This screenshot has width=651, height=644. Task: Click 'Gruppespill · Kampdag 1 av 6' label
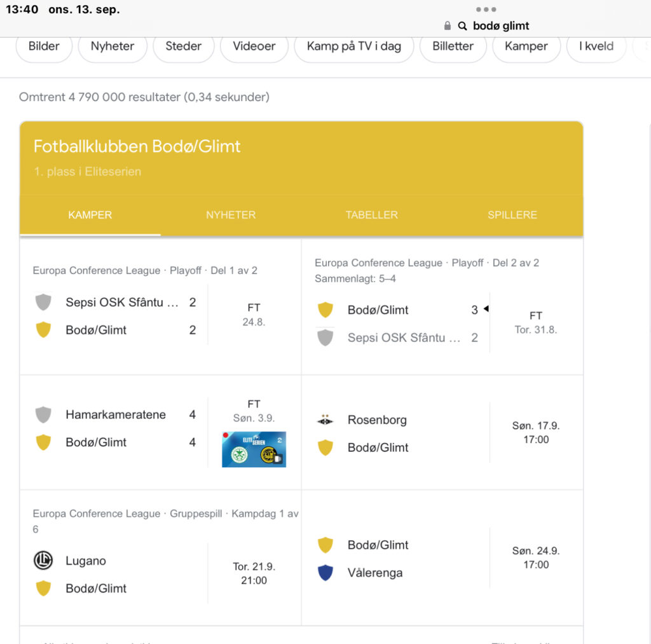tap(166, 521)
